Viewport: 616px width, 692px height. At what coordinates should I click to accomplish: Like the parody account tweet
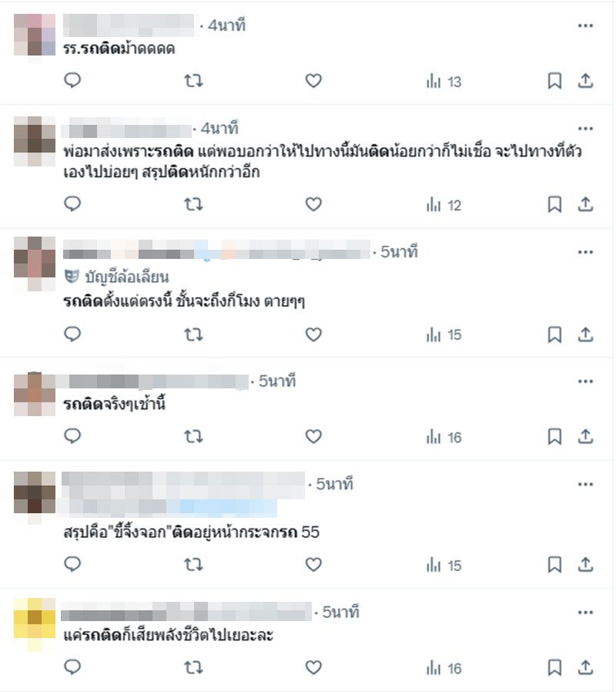click(313, 335)
